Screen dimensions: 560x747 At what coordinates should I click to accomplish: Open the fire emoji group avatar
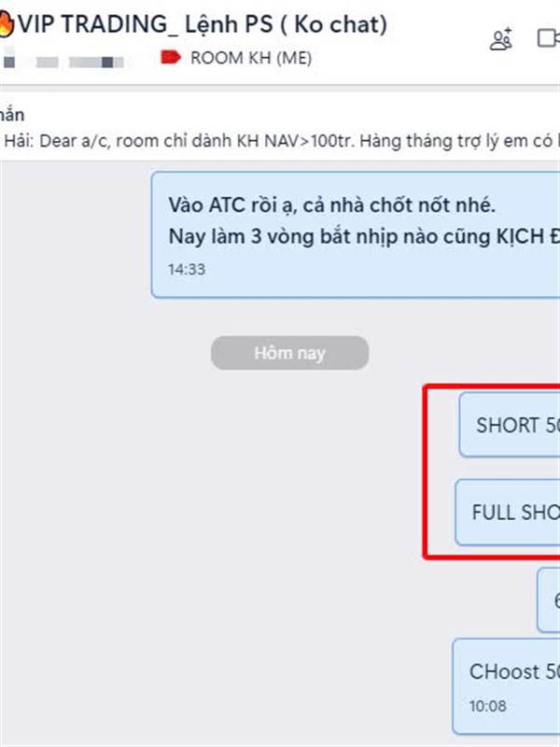pos(7,24)
